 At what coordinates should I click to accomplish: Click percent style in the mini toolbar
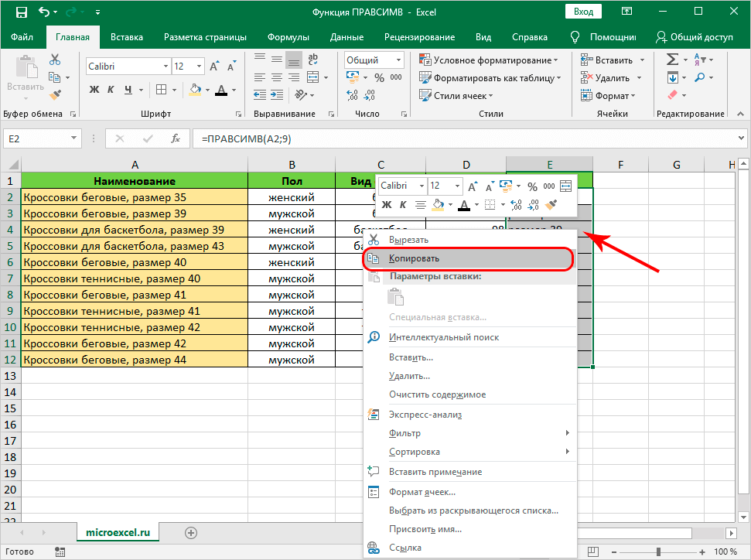[533, 186]
